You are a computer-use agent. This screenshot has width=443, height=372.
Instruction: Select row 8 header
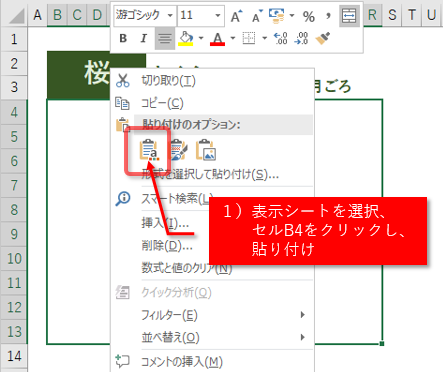click(x=14, y=210)
